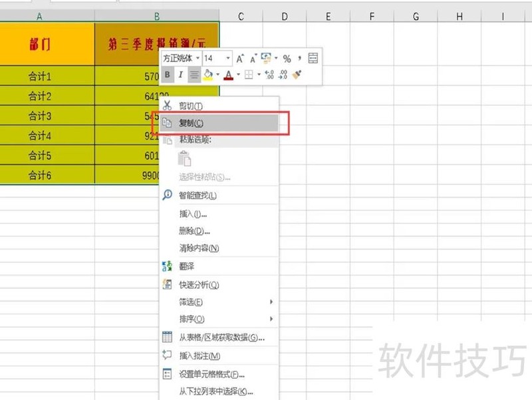
Task: Choose 插入批注(M) menu entry
Action: (219, 356)
